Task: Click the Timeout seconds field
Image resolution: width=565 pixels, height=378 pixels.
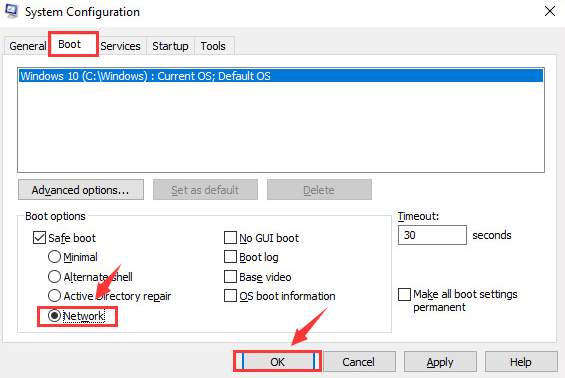Action: (x=432, y=235)
